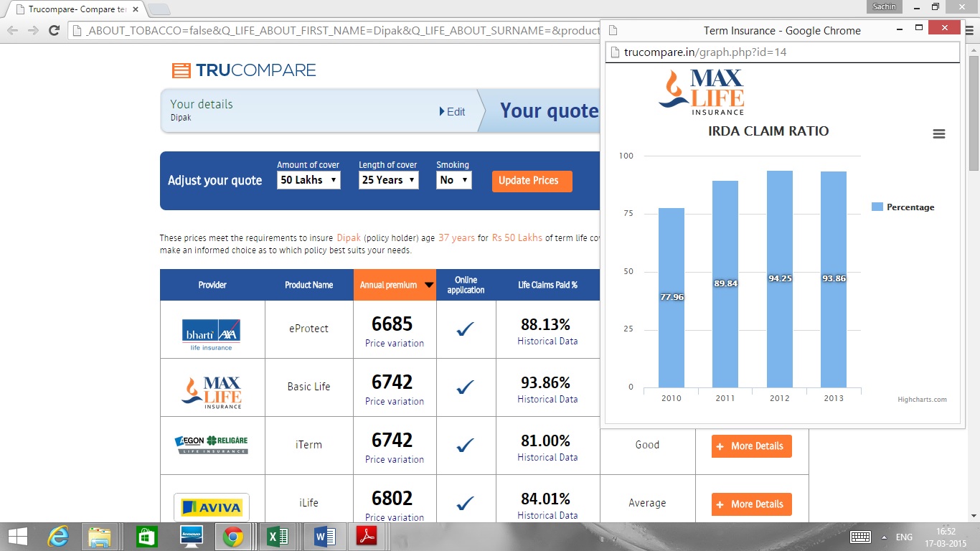Click the Sachin profile button
Image resolution: width=980 pixels, height=551 pixels.
point(882,6)
